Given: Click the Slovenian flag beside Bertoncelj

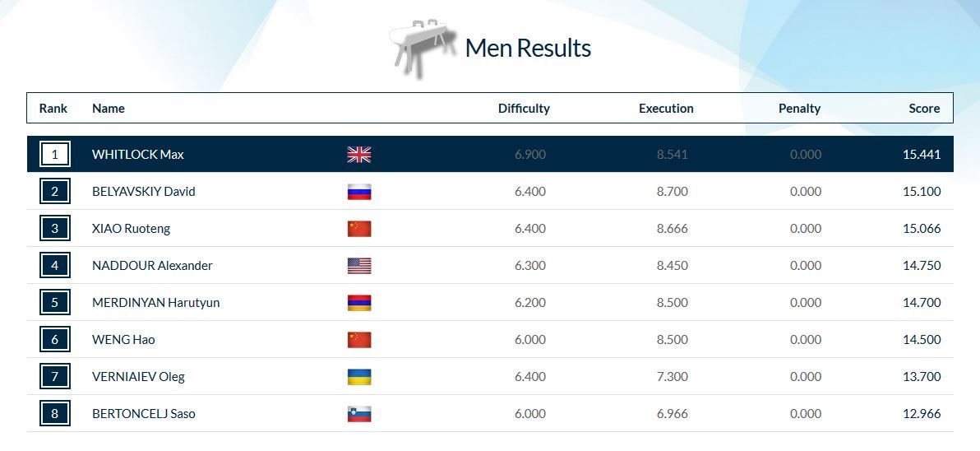Looking at the screenshot, I should click(x=359, y=414).
